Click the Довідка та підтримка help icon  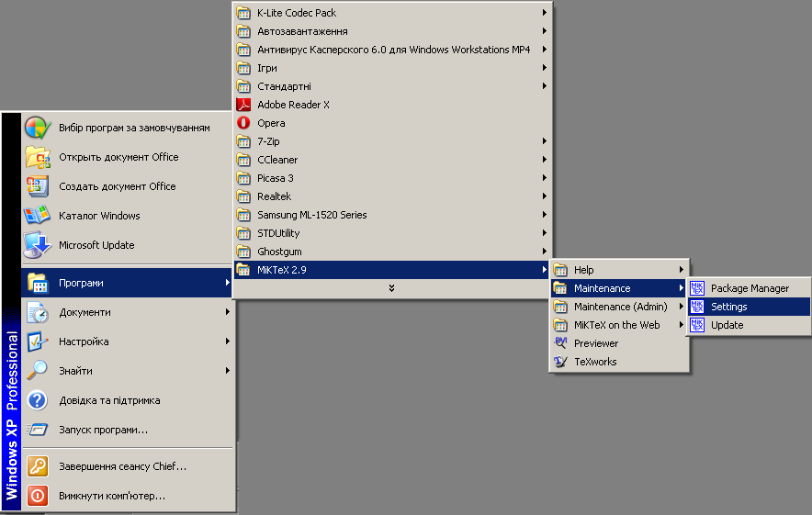[37, 400]
